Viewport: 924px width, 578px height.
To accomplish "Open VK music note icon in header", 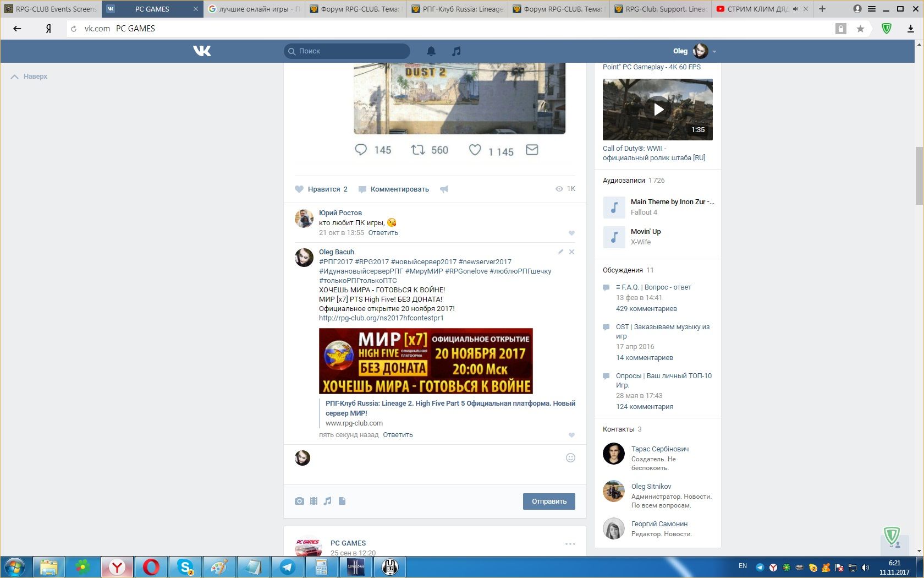I will (x=456, y=51).
